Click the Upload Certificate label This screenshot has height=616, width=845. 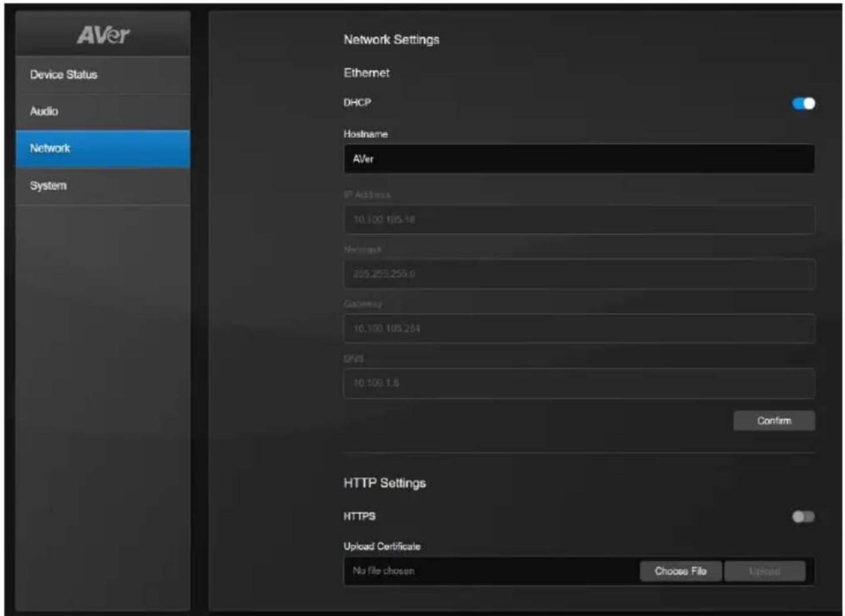(382, 547)
